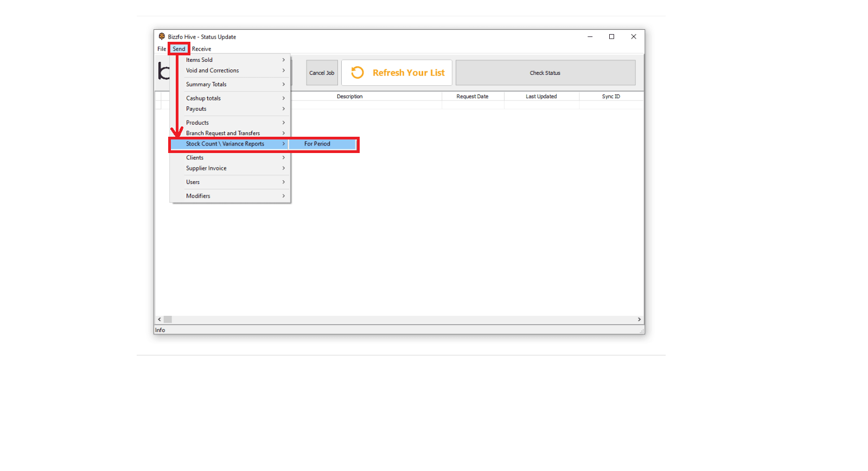
Task: Select Products menu entry
Action: pos(230,123)
